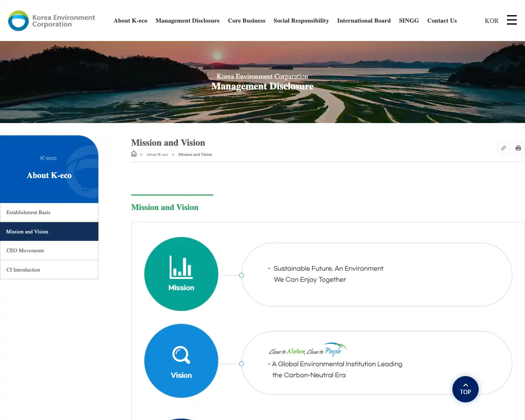Open the Contact Us menu
This screenshot has height=420, width=525.
[x=442, y=21]
